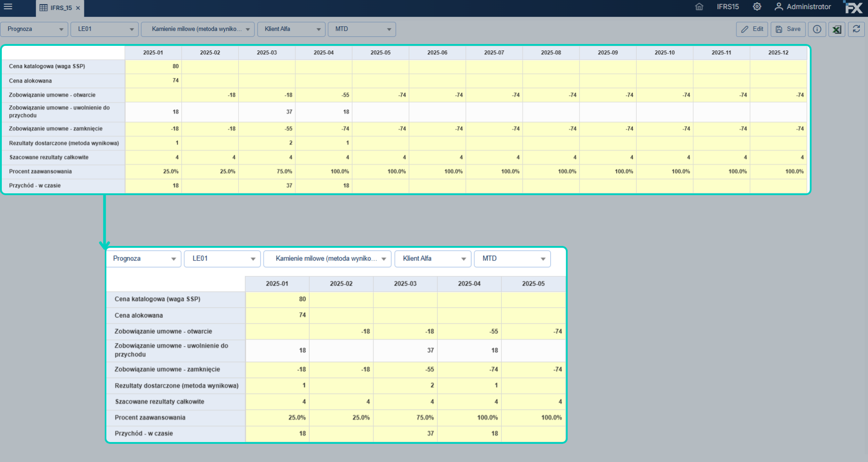Select 2025-09 column header
This screenshot has height=462, width=868.
[x=608, y=53]
